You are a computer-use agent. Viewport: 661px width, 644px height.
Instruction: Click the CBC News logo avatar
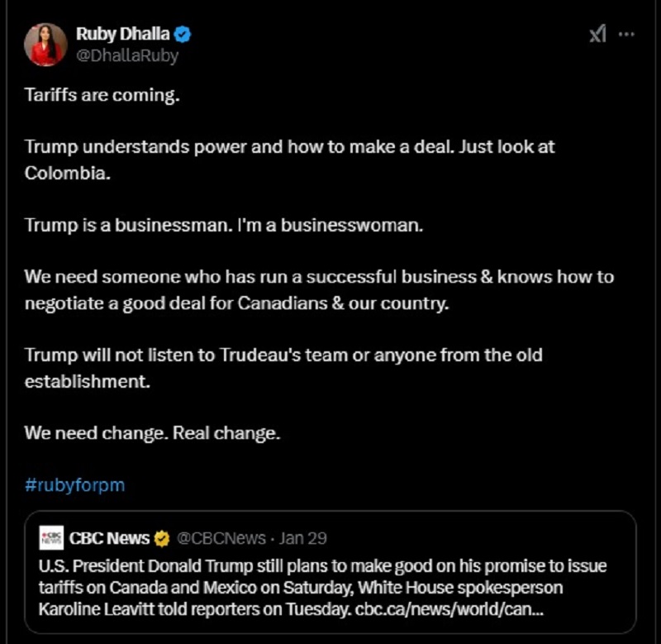click(x=51, y=538)
